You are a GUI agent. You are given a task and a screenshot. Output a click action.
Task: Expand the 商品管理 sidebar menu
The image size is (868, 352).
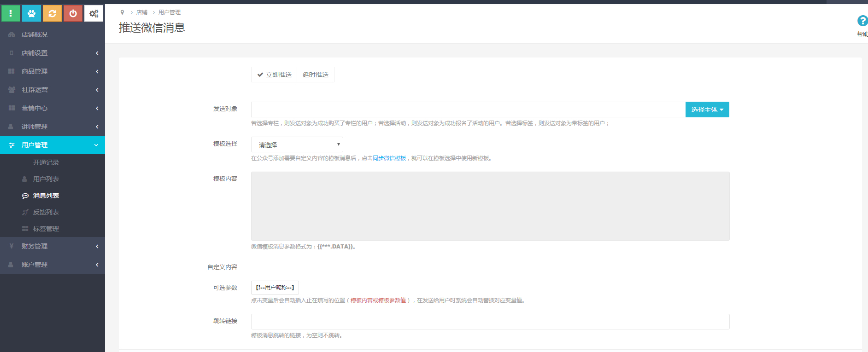(x=35, y=71)
